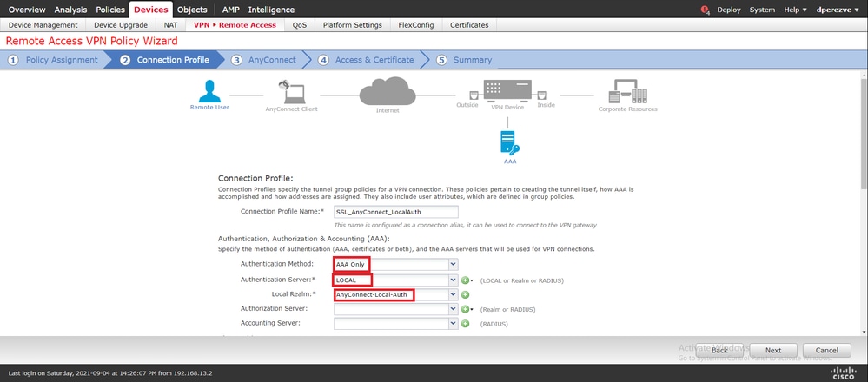This screenshot has width=868, height=382.
Task: Add new Authorization Server with plus icon
Action: coord(466,309)
